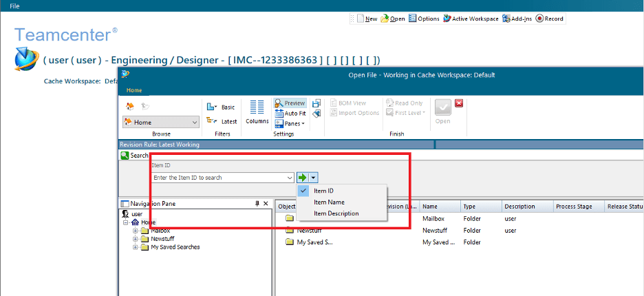Open the search type dropdown arrow beside green arrow
644x296 pixels.
point(313,178)
